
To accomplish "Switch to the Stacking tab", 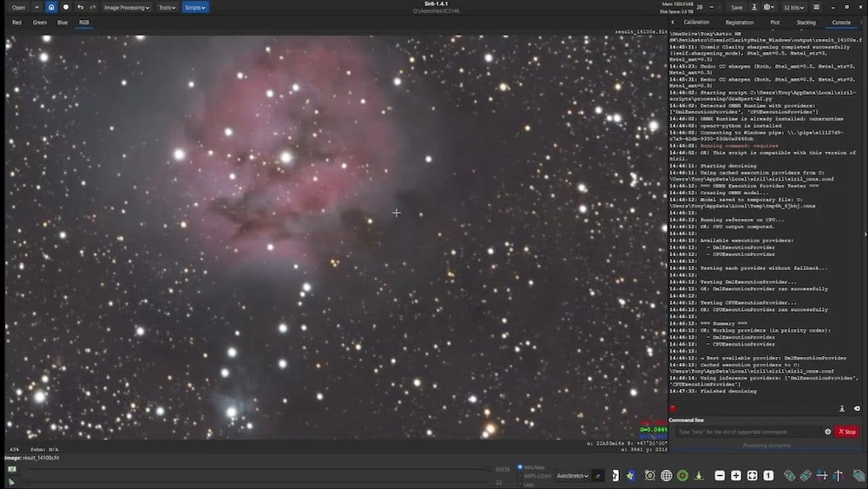I will (x=806, y=23).
